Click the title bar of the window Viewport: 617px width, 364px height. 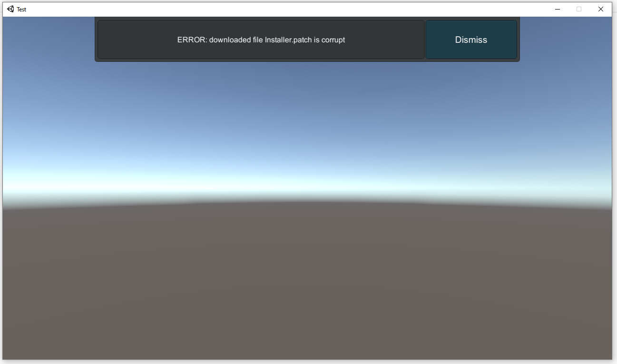pos(285,9)
